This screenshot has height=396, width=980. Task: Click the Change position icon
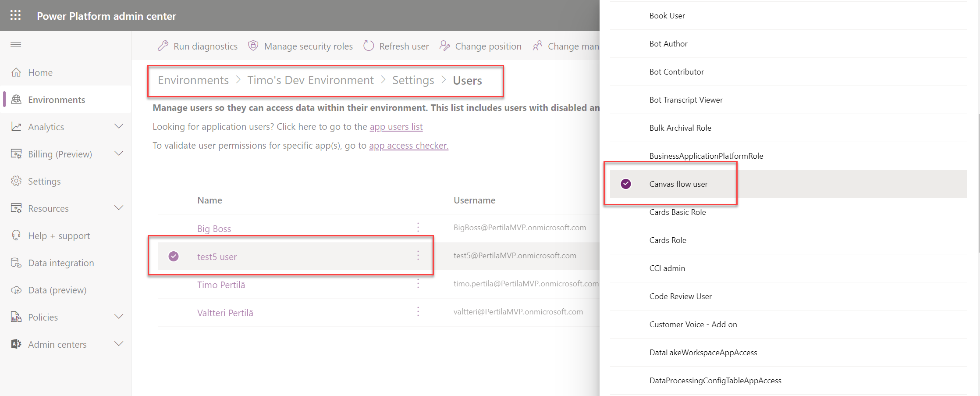(x=445, y=46)
